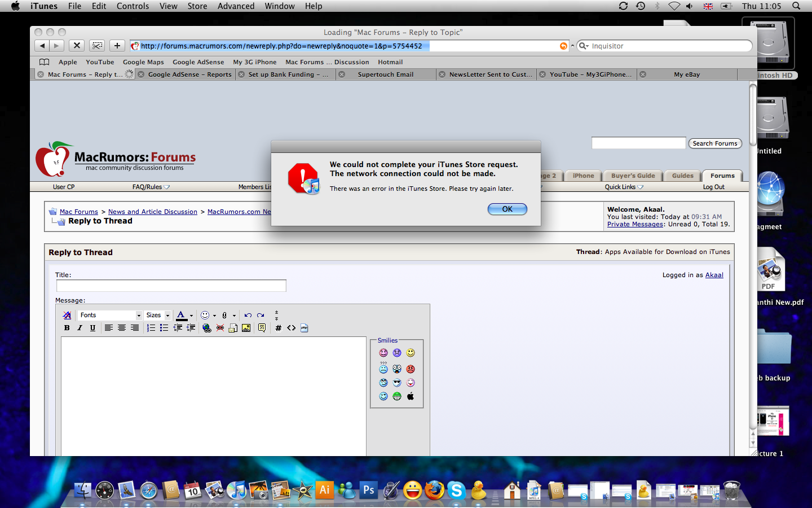Open the smilies dropdown arrow in toolbar
The height and width of the screenshot is (508, 812).
click(214, 316)
